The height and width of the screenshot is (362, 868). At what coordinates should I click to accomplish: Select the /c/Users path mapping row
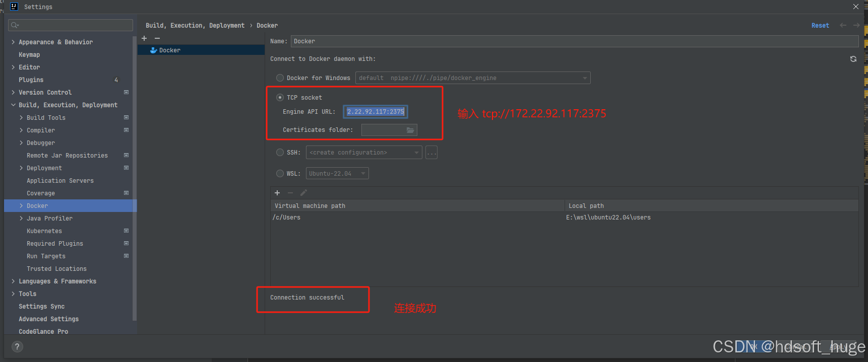(565, 218)
